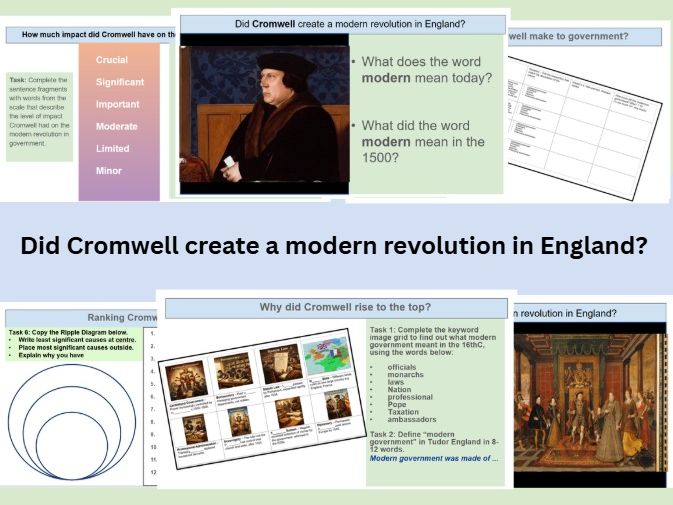Click the blue italic 'Modern government was made of ...'

(434, 459)
